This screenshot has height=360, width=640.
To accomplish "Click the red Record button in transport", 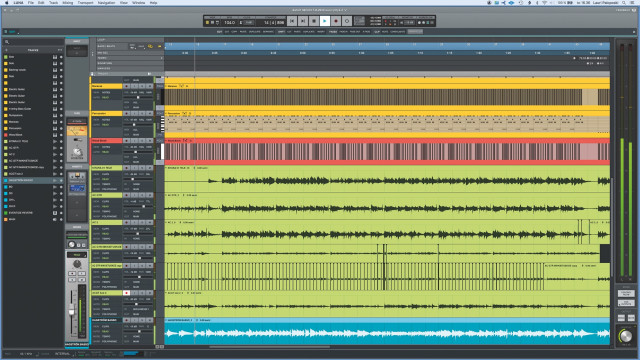I will coord(336,21).
